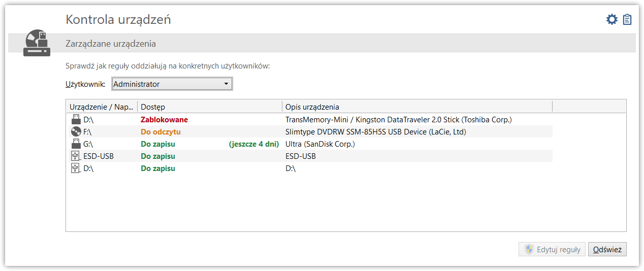
Task: Click the DVD disc icon for F:\
Action: 76,132
